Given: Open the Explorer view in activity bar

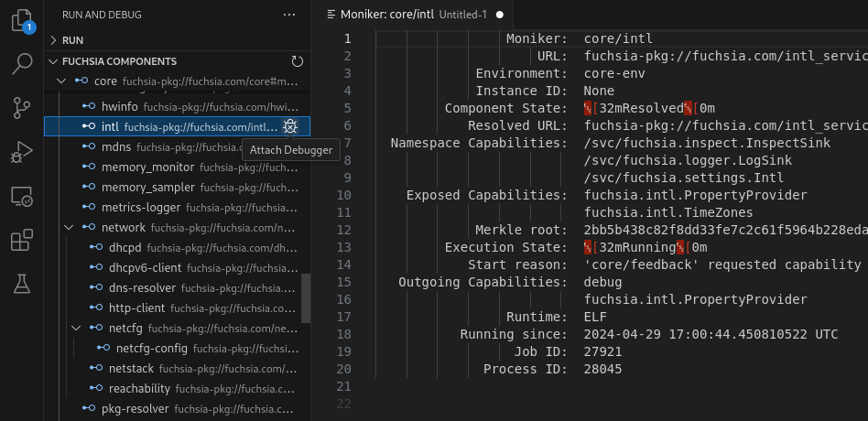Looking at the screenshot, I should click(x=22, y=21).
